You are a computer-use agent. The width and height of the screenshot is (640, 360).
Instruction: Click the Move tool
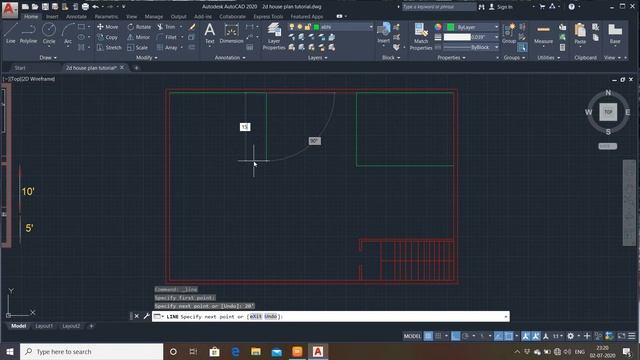click(x=108, y=27)
